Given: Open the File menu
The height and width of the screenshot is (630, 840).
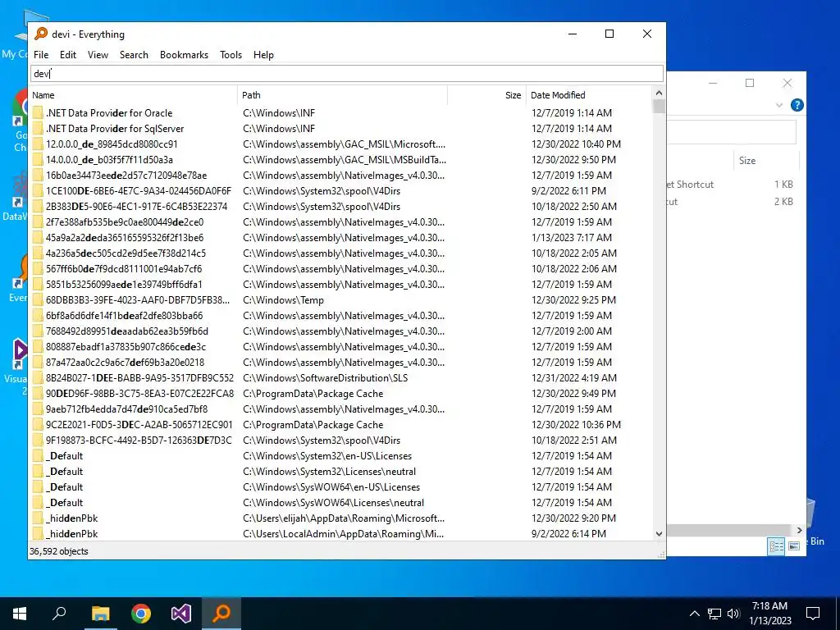Looking at the screenshot, I should (x=41, y=55).
